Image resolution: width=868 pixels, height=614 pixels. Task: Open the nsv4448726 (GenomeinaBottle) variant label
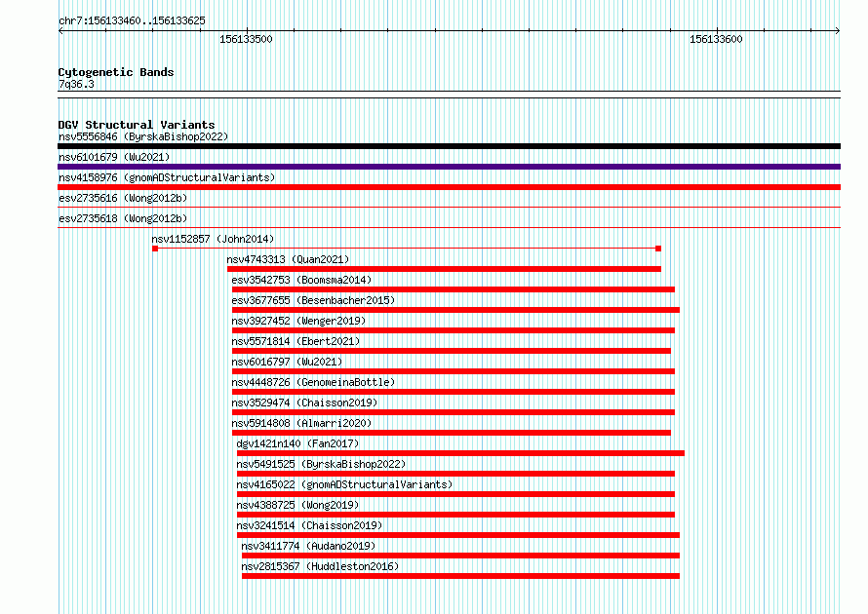pyautogui.click(x=313, y=382)
